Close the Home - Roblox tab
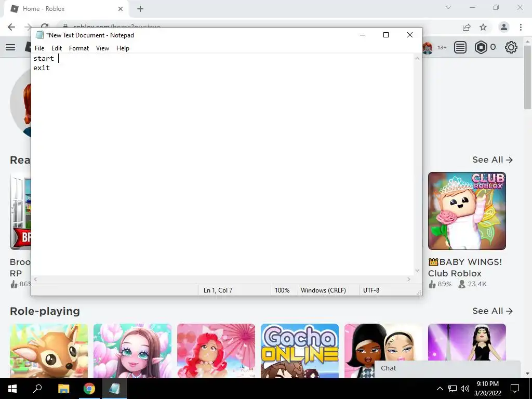 (121, 9)
